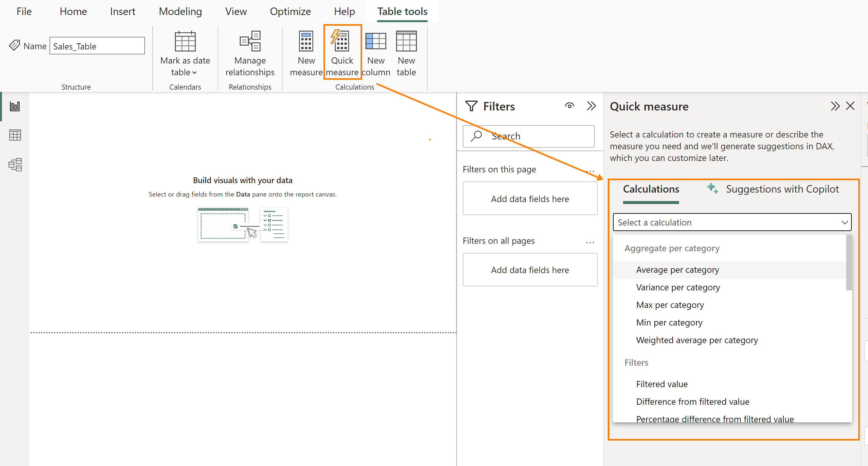The height and width of the screenshot is (466, 868).
Task: Close the Quick measure pane
Action: [x=850, y=106]
